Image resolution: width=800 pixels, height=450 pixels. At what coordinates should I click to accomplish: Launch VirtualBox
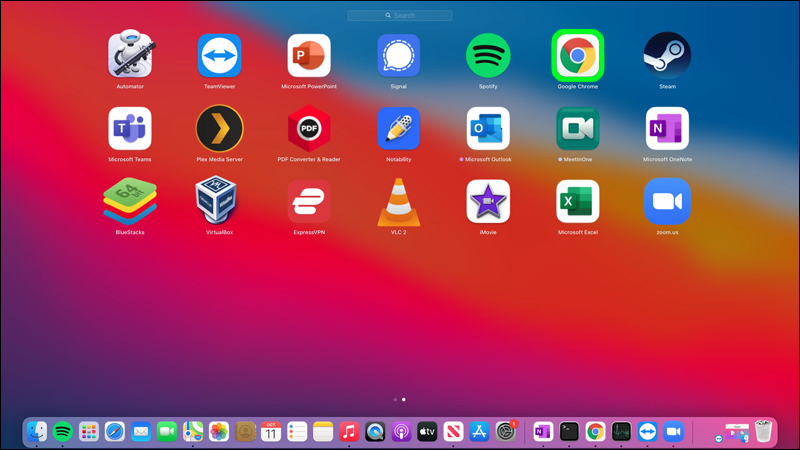coord(216,200)
